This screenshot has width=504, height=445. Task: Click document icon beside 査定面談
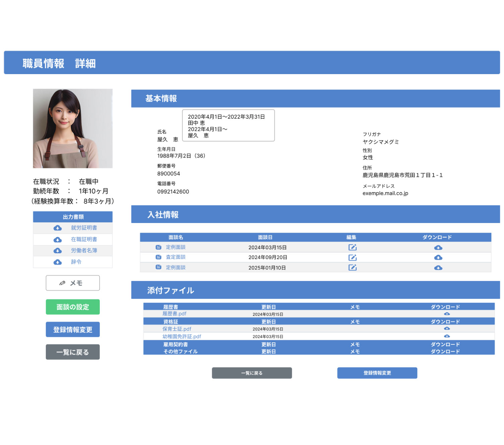pyautogui.click(x=159, y=257)
